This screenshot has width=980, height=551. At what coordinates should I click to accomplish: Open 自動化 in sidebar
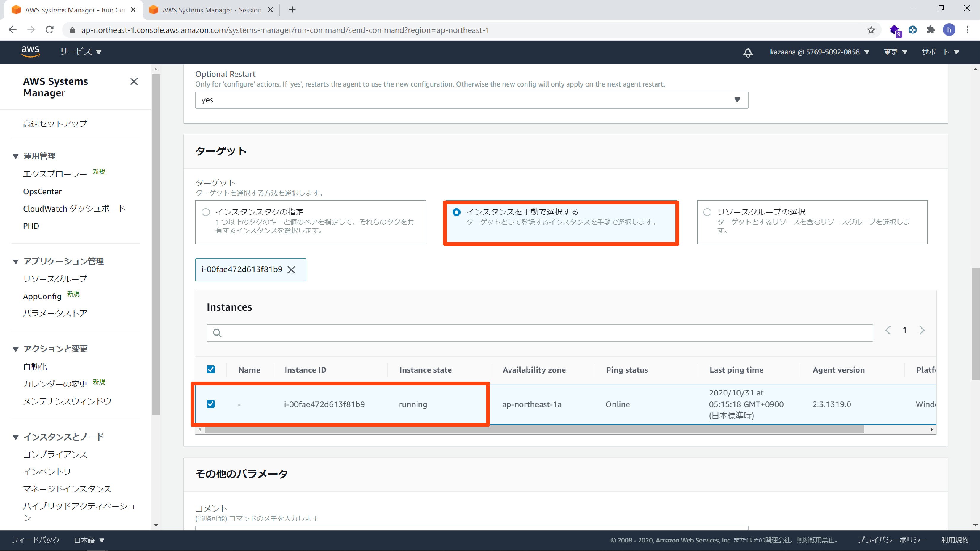35,366
